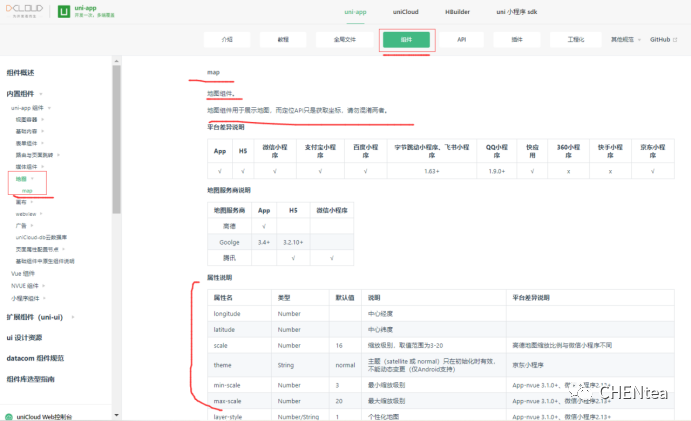Expand the 视图容器 sidebar item
The height and width of the screenshot is (421, 691).
30,119
